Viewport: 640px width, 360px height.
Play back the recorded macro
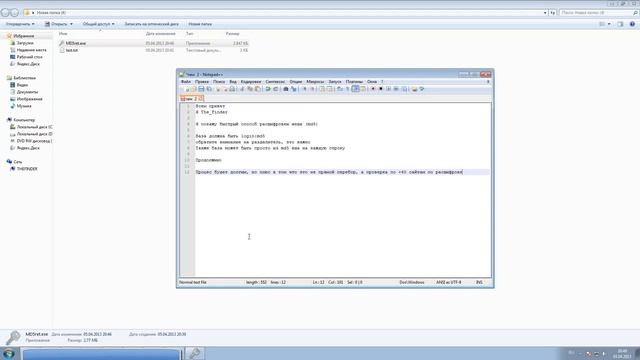389,89
